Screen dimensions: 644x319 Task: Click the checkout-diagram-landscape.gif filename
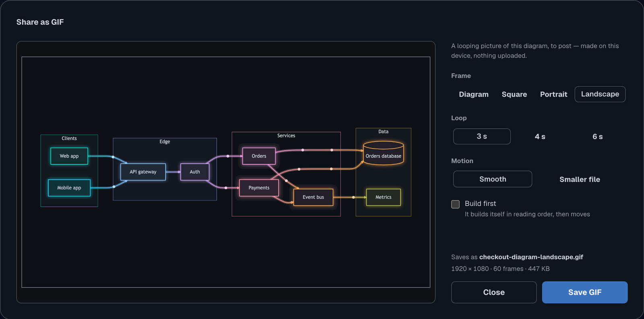[x=531, y=257]
